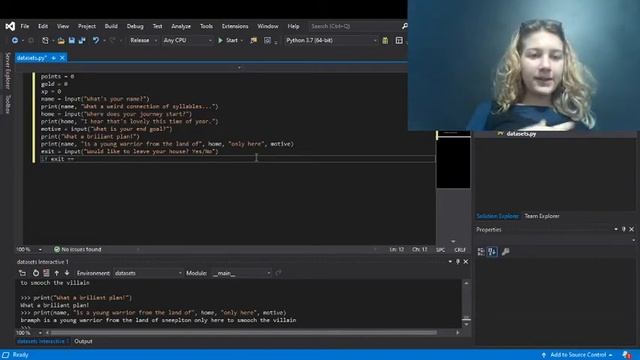Click the history up arrow icon

[x=57, y=273]
